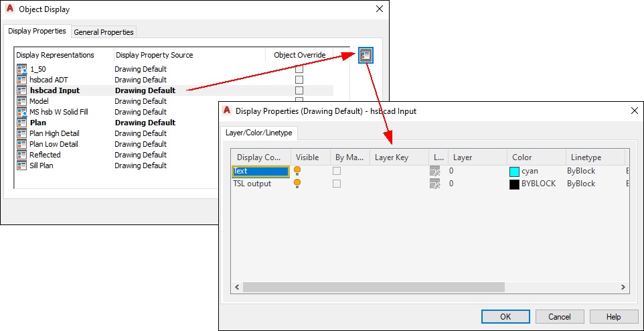Click the layer override icon for Text
644x331 pixels.
tap(435, 171)
